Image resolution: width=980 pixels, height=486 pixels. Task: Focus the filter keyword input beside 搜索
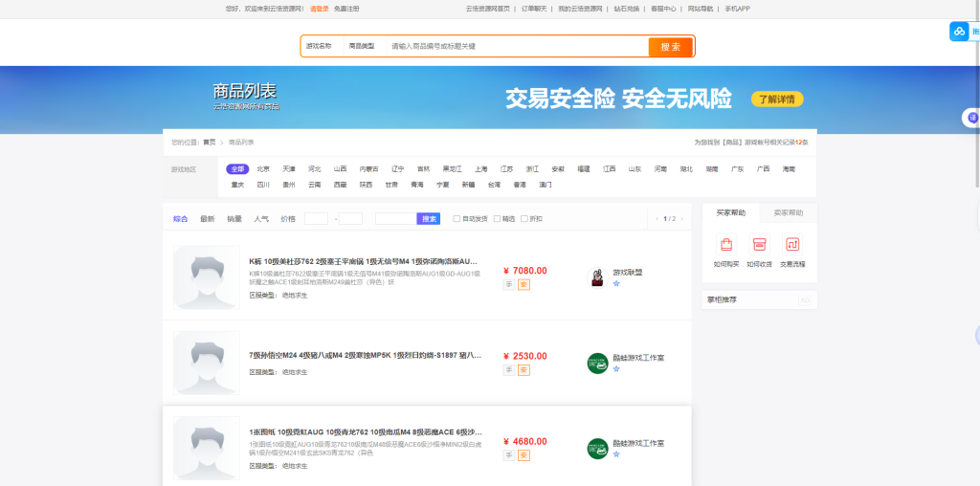coord(395,219)
